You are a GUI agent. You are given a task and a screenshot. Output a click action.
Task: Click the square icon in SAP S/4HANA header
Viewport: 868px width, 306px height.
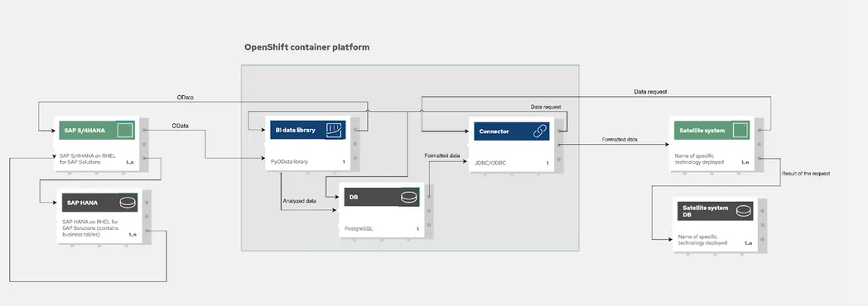[126, 131]
